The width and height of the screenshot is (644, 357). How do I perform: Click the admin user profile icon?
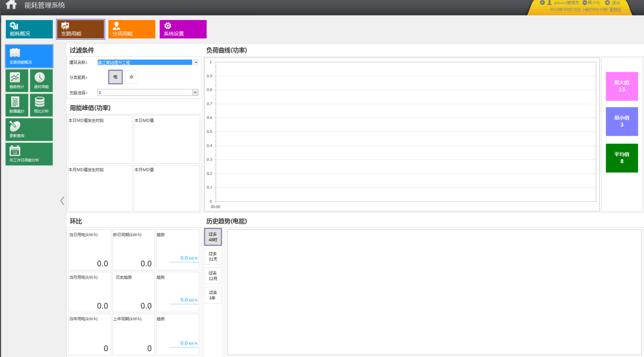pyautogui.click(x=549, y=3)
